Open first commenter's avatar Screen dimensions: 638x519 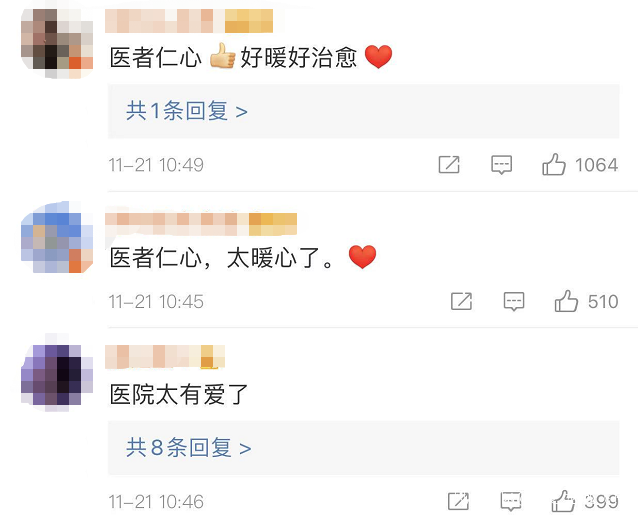pyautogui.click(x=55, y=39)
